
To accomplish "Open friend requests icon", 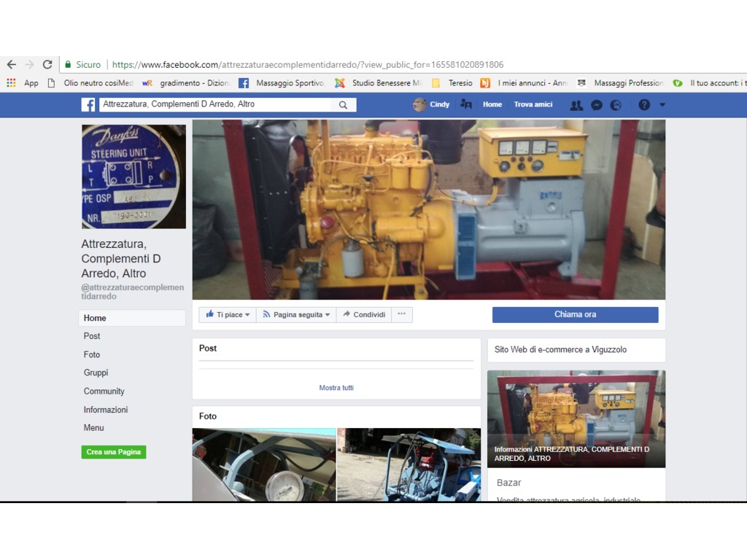I will point(576,105).
